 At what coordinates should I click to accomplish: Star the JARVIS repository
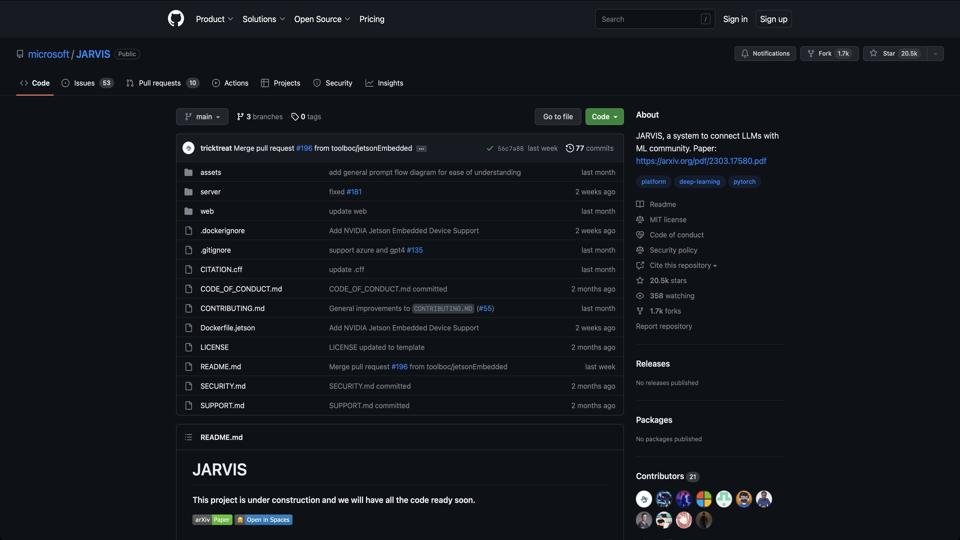pyautogui.click(x=894, y=54)
